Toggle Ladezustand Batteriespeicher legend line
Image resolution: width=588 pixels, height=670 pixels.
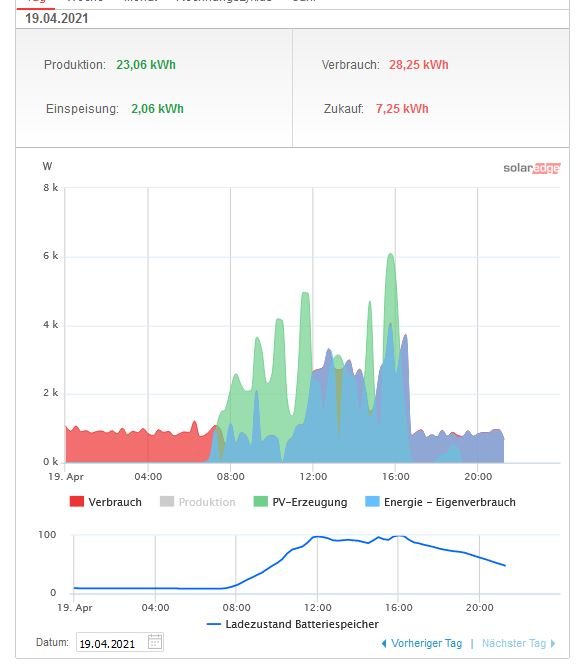(x=293, y=624)
